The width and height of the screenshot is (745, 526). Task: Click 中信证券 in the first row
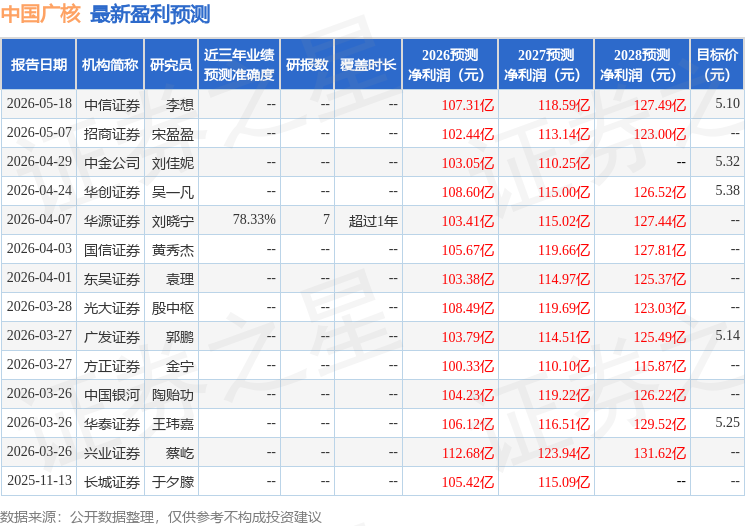tap(112, 105)
